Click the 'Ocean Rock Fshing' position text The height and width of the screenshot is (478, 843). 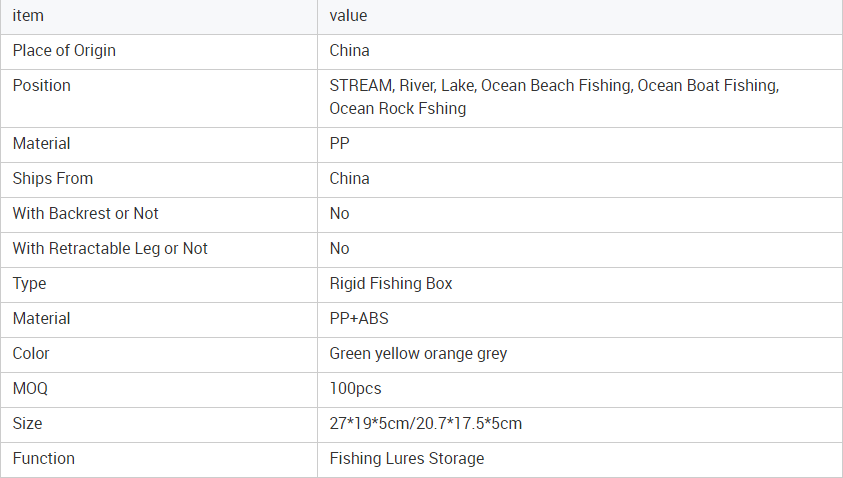click(398, 109)
